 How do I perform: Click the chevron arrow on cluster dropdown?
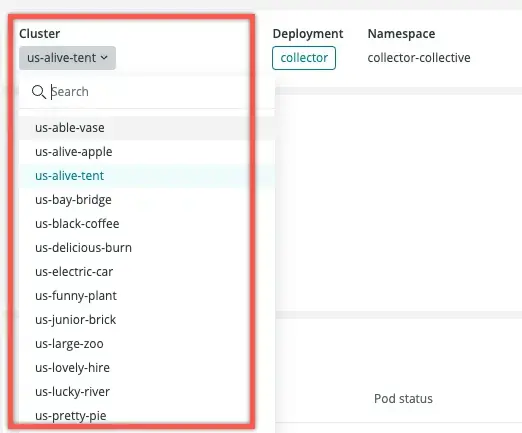click(x=104, y=58)
